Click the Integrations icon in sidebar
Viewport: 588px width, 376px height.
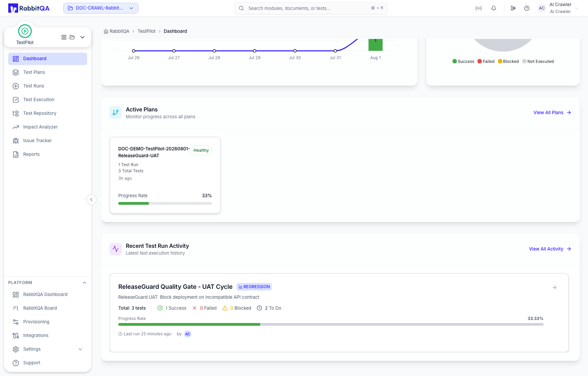coord(16,335)
